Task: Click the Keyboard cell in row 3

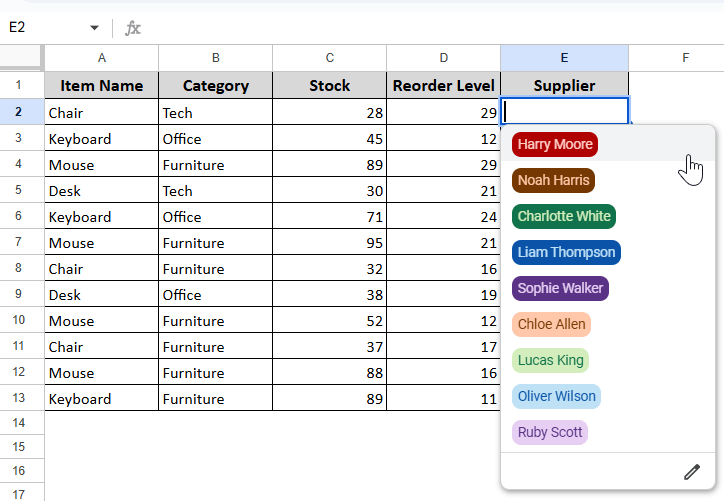Action: tap(102, 138)
